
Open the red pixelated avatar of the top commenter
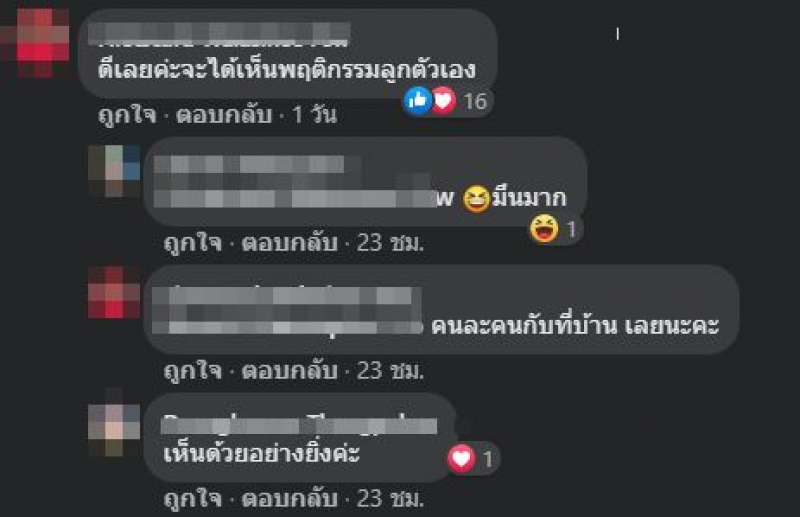37,43
